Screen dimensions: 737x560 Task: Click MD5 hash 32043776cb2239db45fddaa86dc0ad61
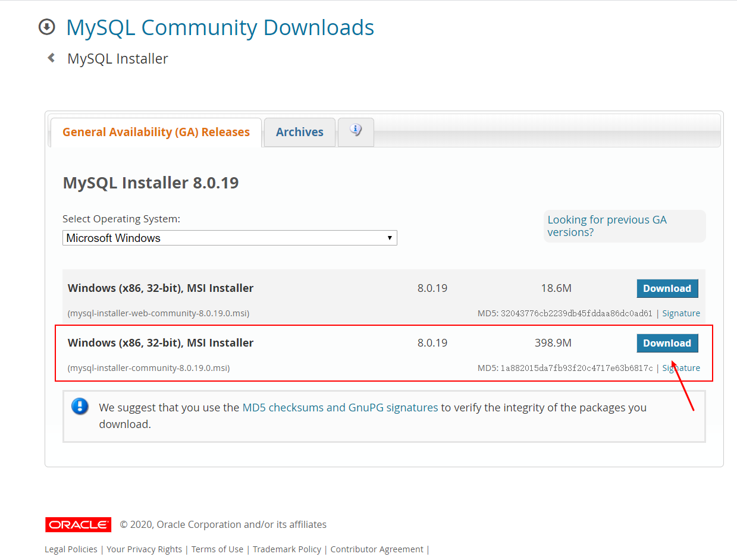click(576, 313)
